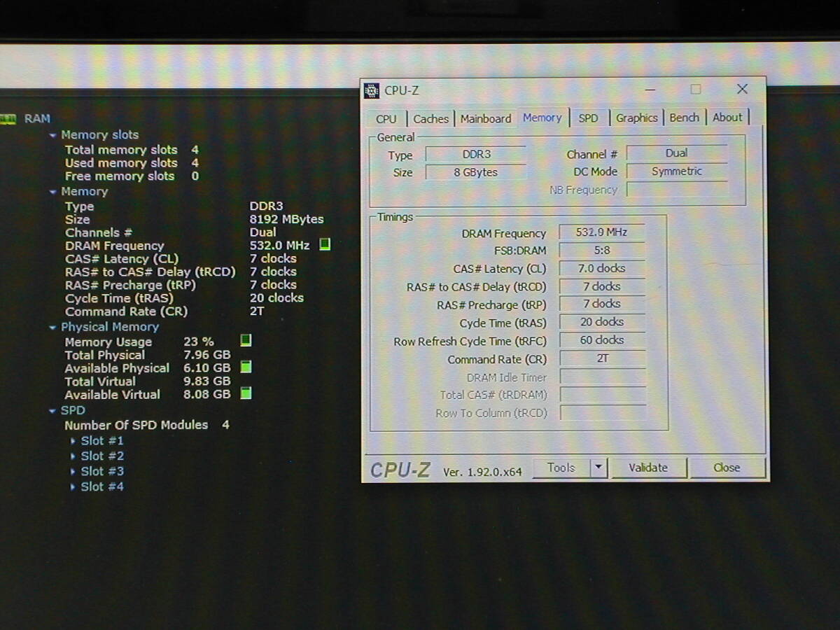Viewport: 840px width, 630px height.
Task: Click the '8192 MBytes' size value
Action: [x=286, y=219]
